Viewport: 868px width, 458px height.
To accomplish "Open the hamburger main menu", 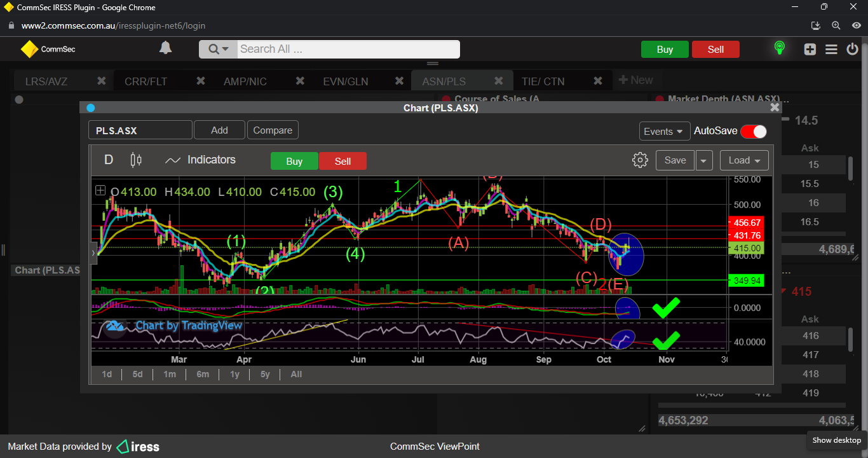I will [x=831, y=49].
